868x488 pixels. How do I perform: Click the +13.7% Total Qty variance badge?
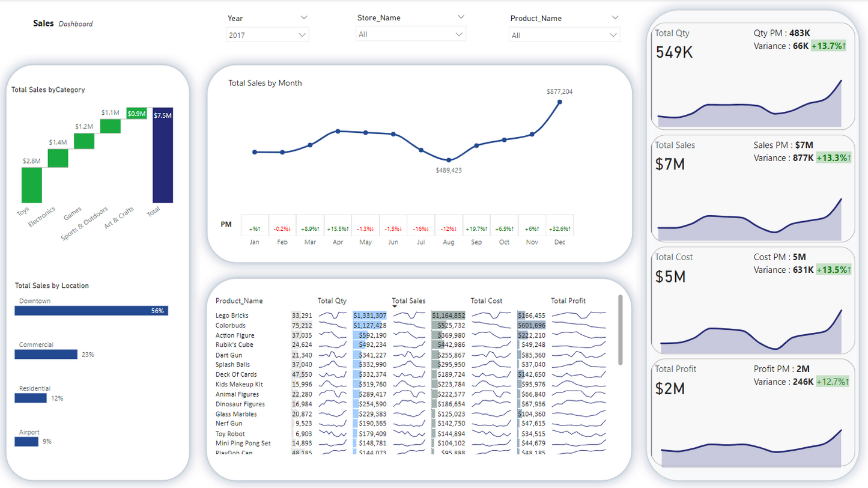pos(828,46)
